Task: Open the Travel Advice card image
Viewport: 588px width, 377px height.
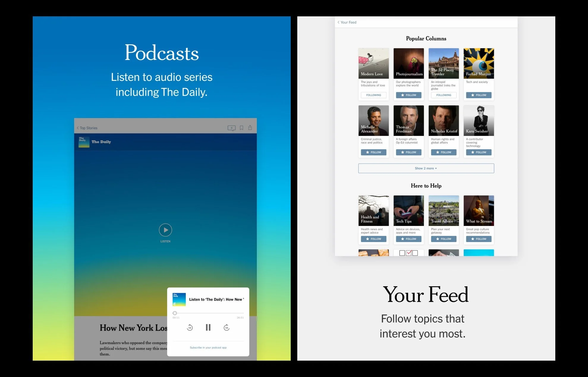Action: click(444, 211)
